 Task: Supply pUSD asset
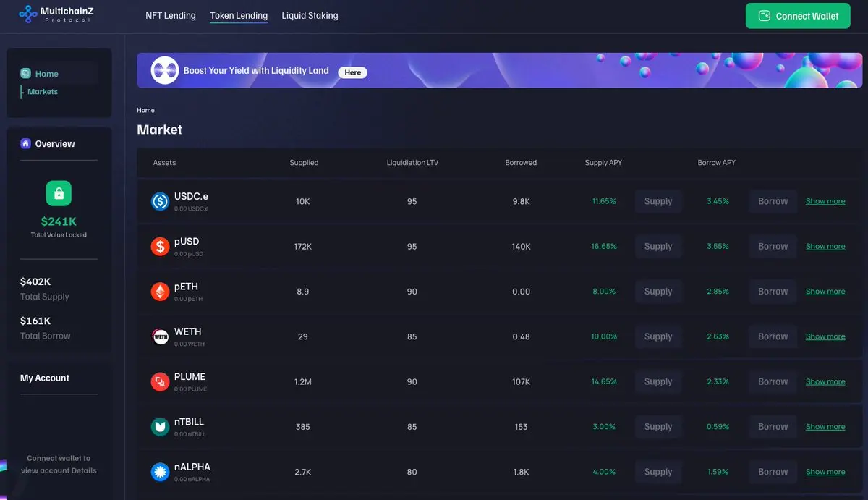point(658,246)
